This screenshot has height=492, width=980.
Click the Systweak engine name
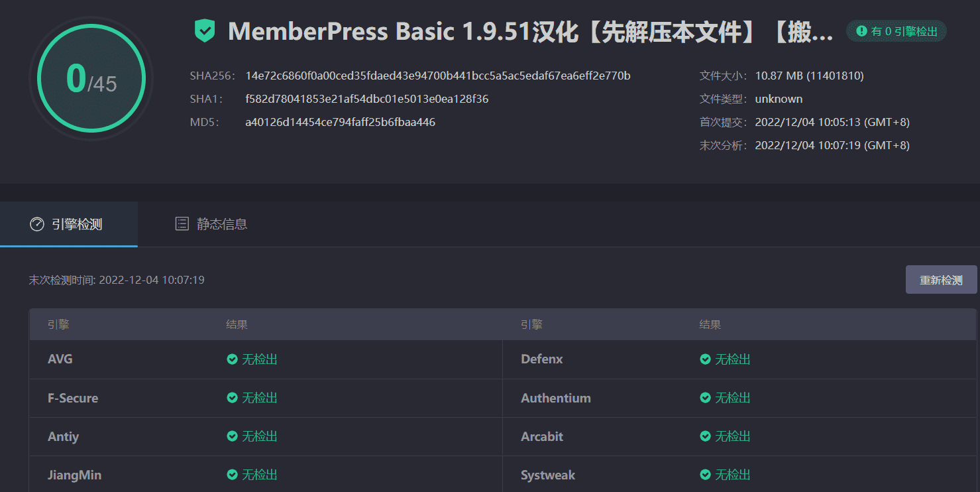(x=548, y=475)
